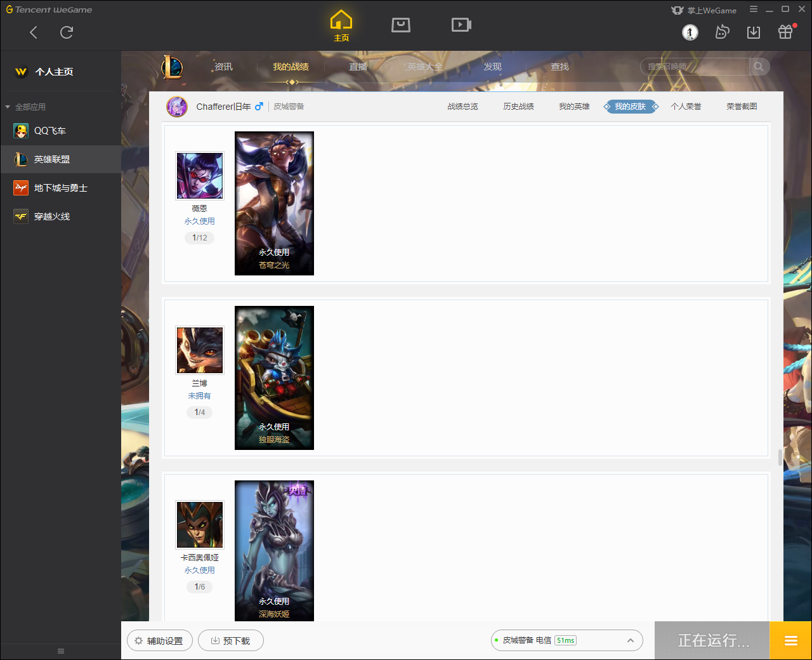Open the yellow launch options menu

pyautogui.click(x=790, y=640)
